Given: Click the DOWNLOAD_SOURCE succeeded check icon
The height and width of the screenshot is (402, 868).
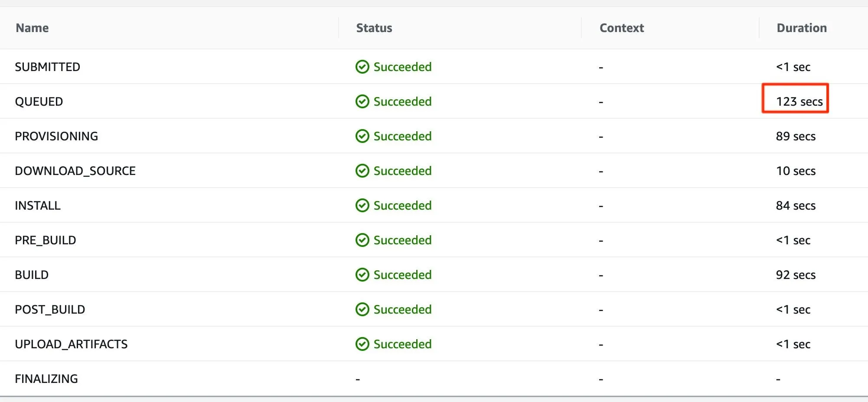Looking at the screenshot, I should 362,171.
